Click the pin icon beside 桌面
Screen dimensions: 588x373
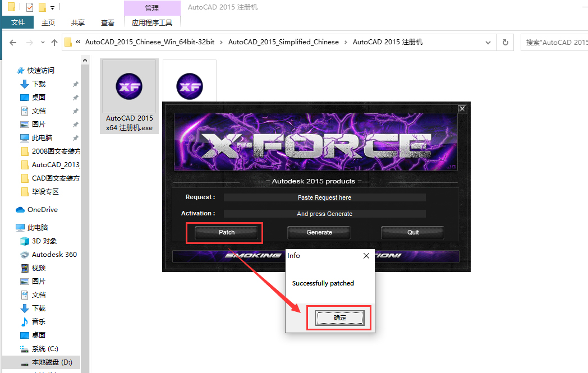pyautogui.click(x=75, y=98)
